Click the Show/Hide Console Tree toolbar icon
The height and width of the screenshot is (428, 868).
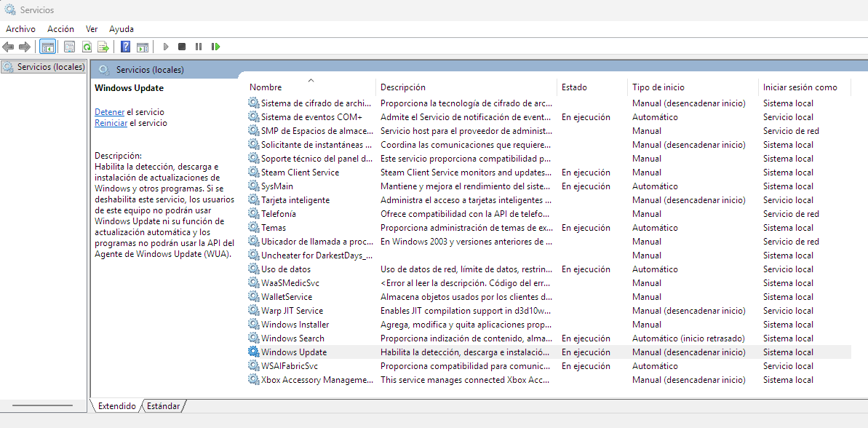(47, 47)
